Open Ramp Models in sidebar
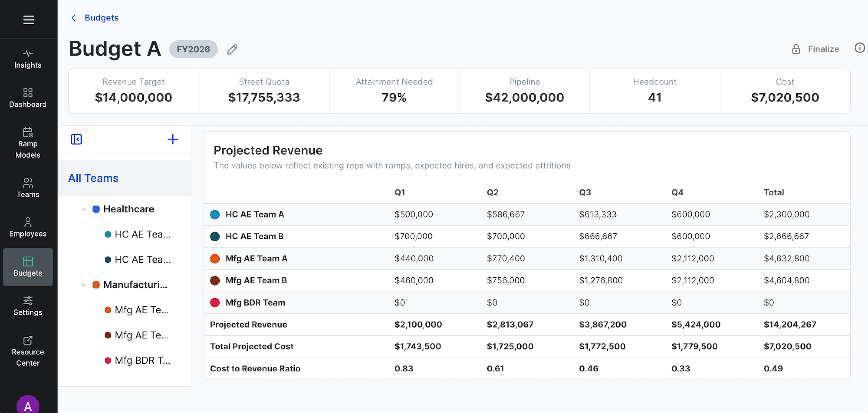Viewport: 868px width, 413px height. click(28, 143)
